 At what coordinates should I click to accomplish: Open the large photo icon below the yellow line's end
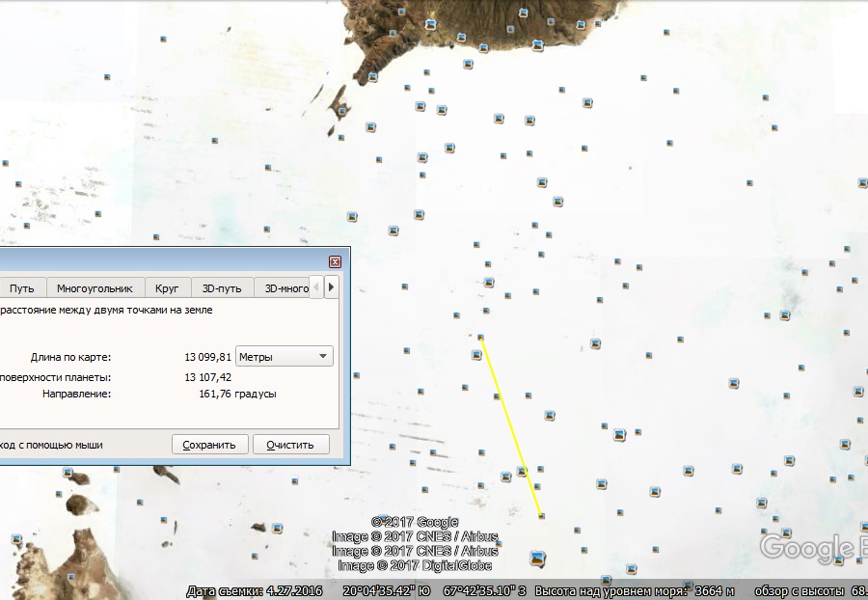click(x=537, y=558)
